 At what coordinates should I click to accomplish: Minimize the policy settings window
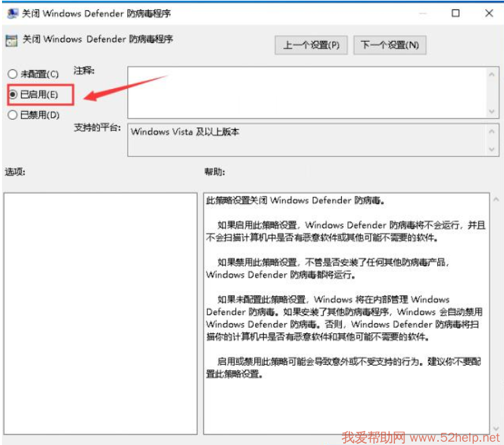pos(422,13)
